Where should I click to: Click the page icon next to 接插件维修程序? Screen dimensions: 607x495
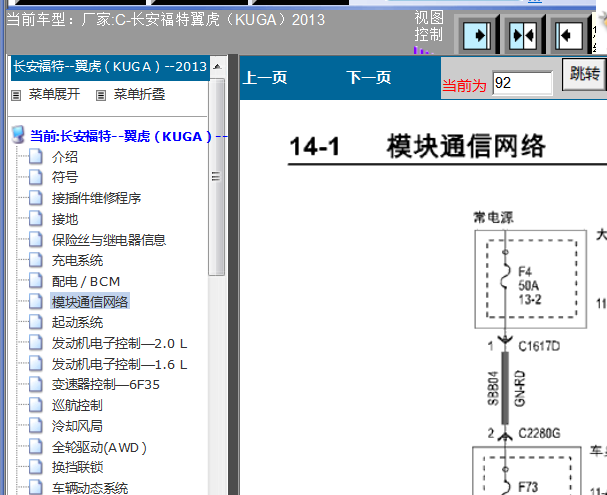pyautogui.click(x=36, y=198)
